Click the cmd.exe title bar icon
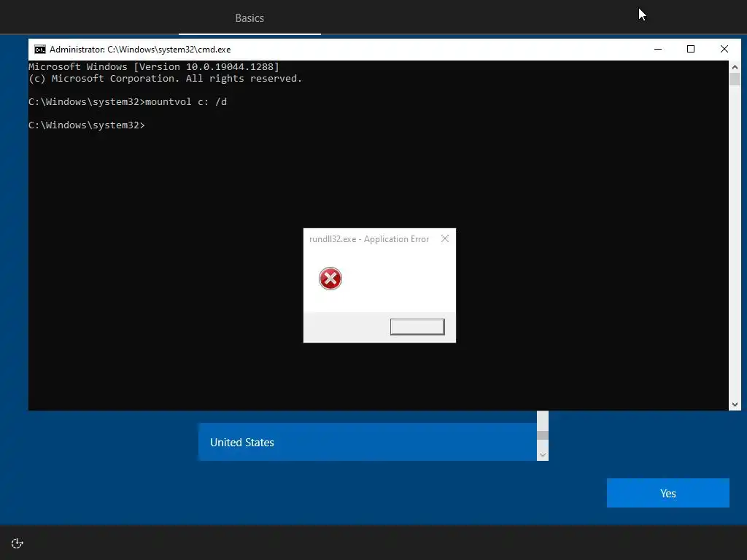 pyautogui.click(x=40, y=50)
